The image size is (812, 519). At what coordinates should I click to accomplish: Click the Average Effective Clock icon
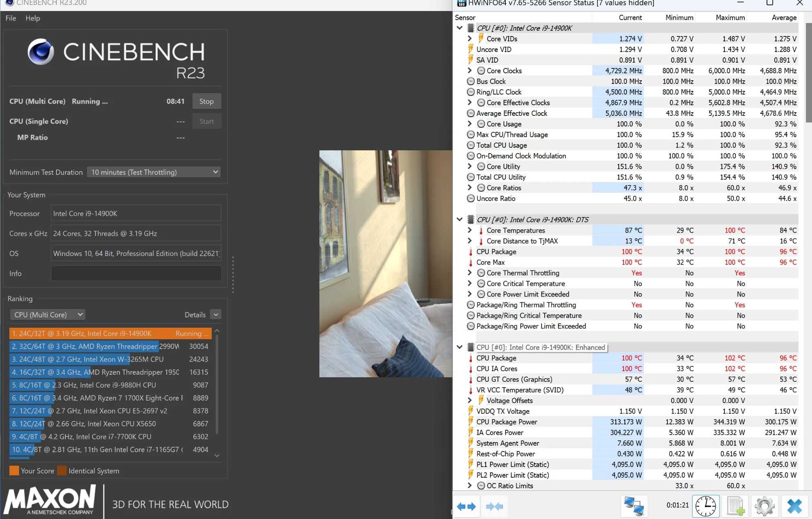pos(471,113)
